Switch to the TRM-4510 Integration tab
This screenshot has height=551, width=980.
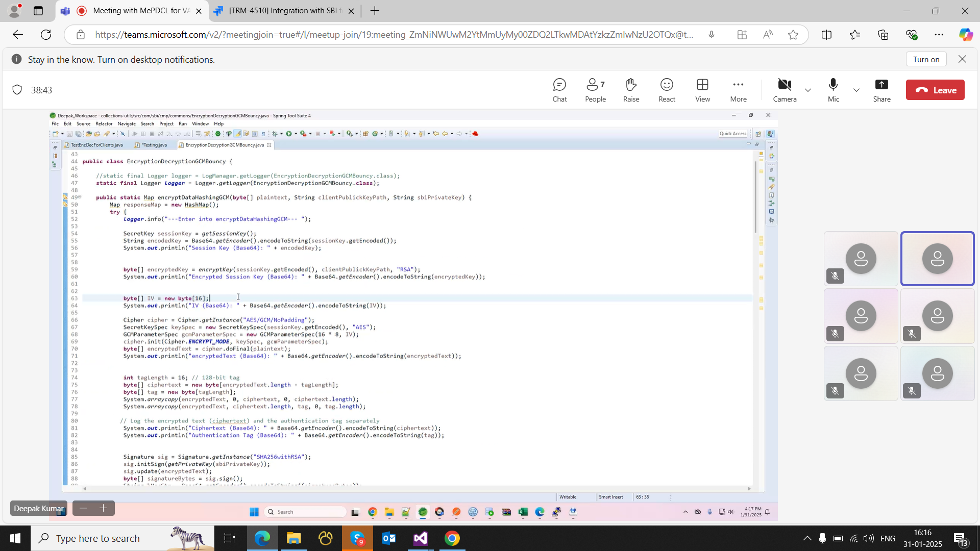pos(283,11)
